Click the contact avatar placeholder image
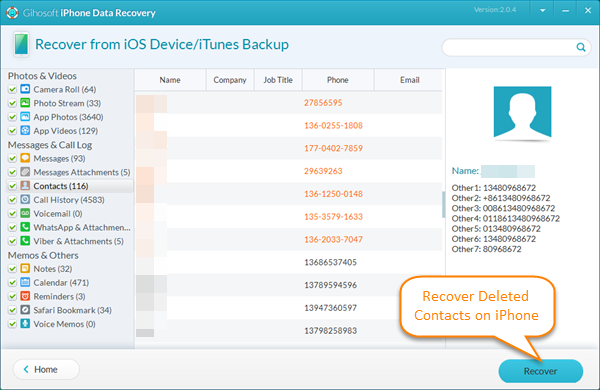This screenshot has height=390, width=600. coord(522,112)
